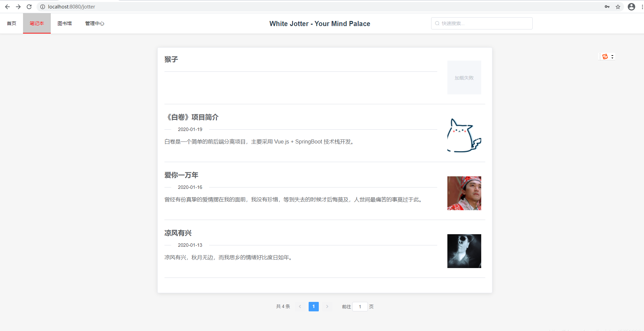644x331 pixels.
Task: Click the 前往 page number input
Action: (360, 307)
